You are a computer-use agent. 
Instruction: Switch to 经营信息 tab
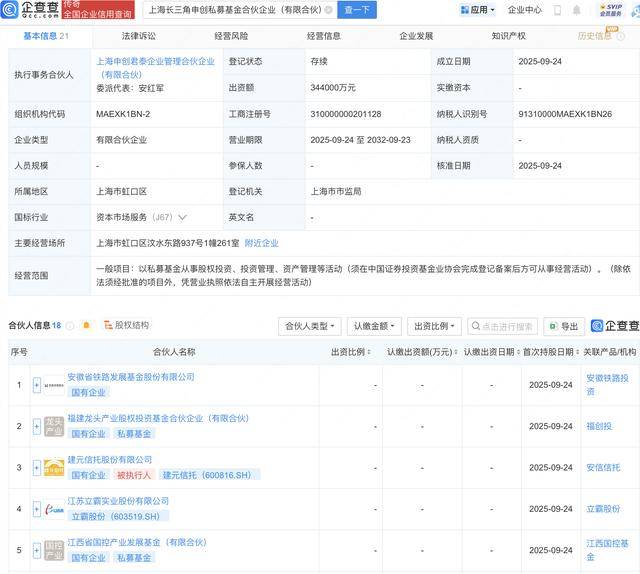(x=324, y=36)
